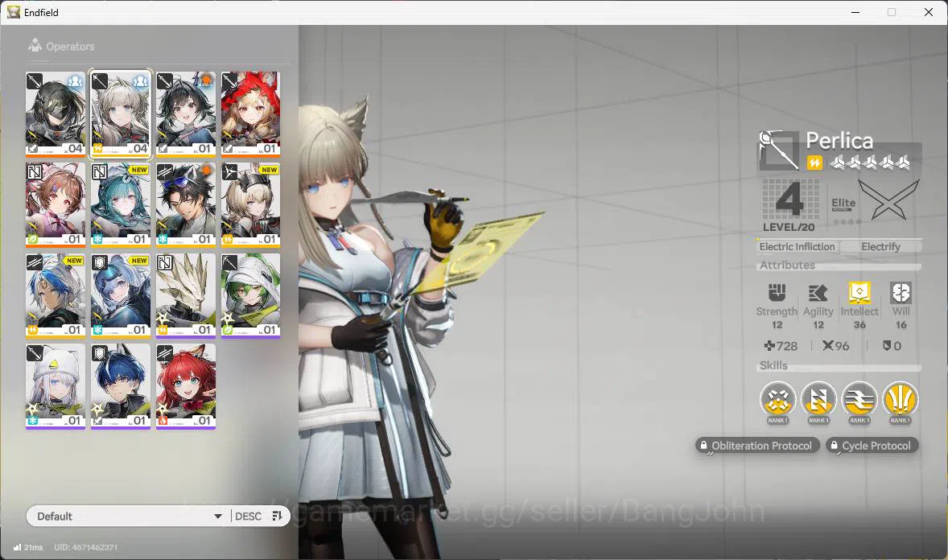Pick the blue-white haired NEW operator card
The image size is (948, 560).
click(56, 295)
